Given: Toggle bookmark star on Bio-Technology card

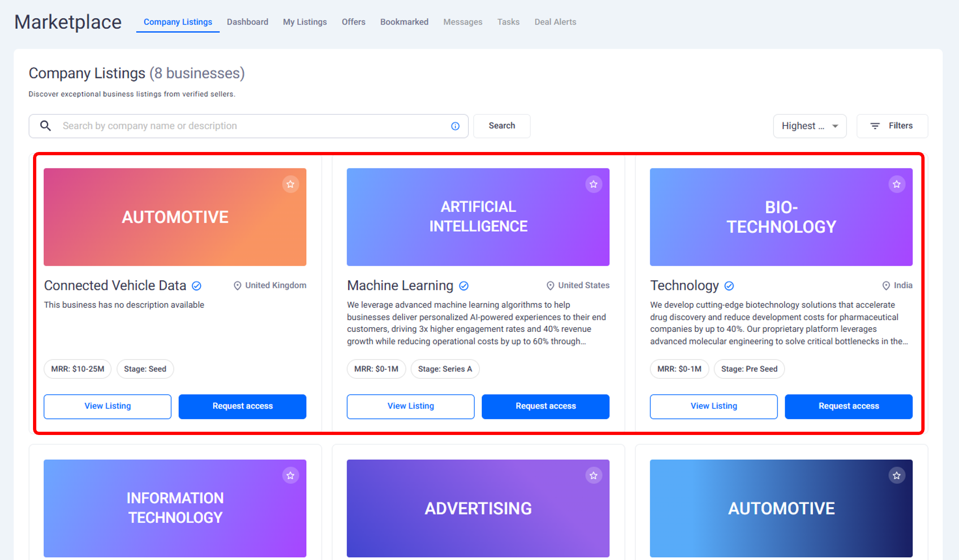Looking at the screenshot, I should 897,184.
